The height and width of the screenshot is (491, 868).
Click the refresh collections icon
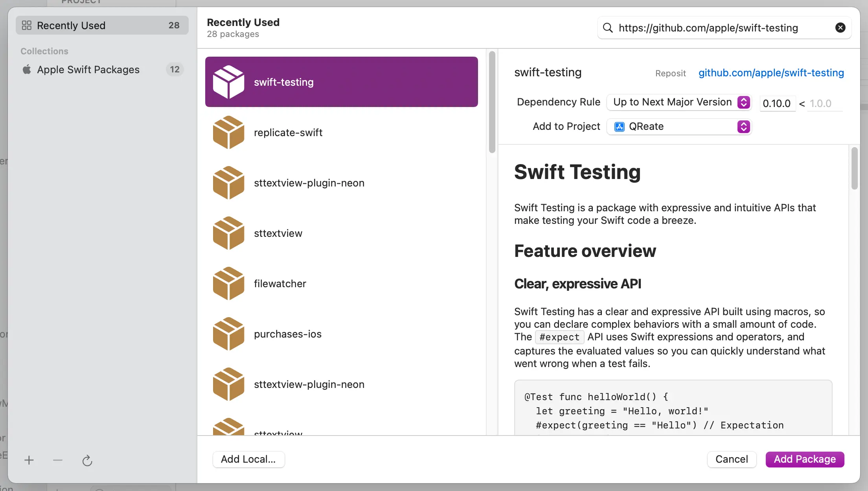[87, 460]
